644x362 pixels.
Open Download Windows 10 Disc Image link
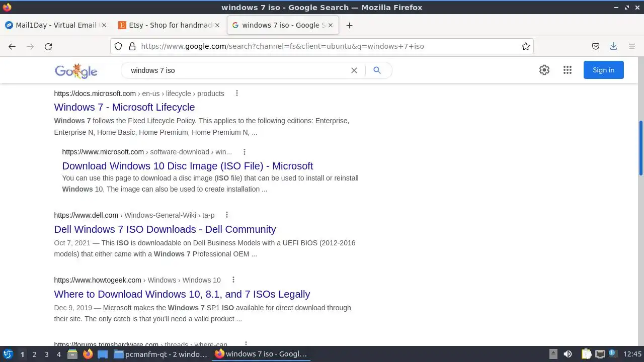188,166
